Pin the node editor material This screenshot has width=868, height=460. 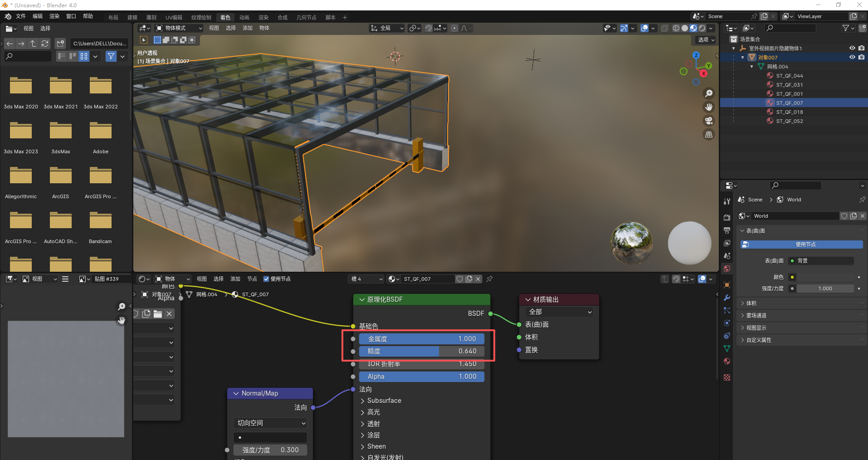click(x=489, y=279)
